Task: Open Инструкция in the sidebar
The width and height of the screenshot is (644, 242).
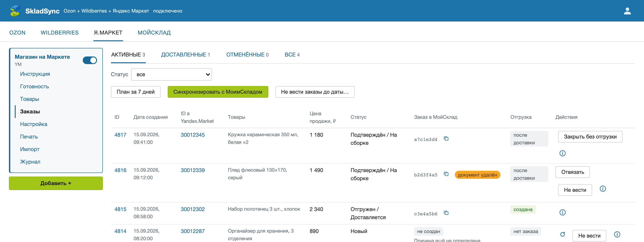Action: click(35, 74)
